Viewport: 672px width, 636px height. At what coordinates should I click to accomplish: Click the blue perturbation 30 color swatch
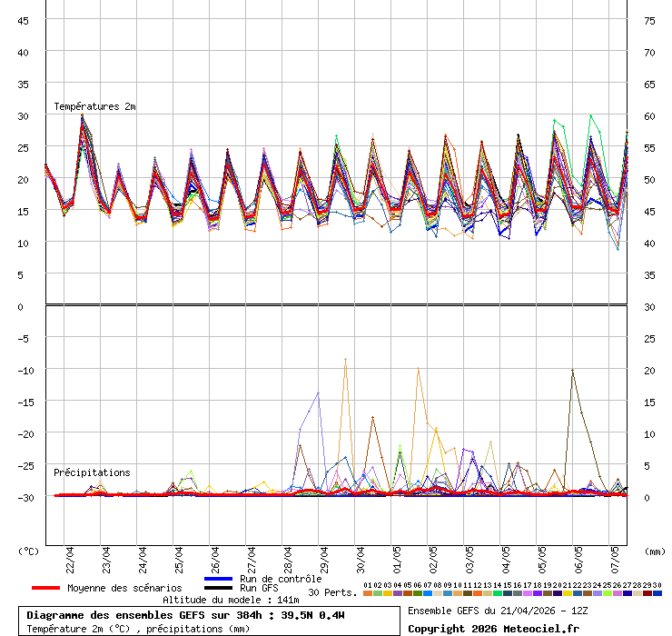tap(657, 593)
